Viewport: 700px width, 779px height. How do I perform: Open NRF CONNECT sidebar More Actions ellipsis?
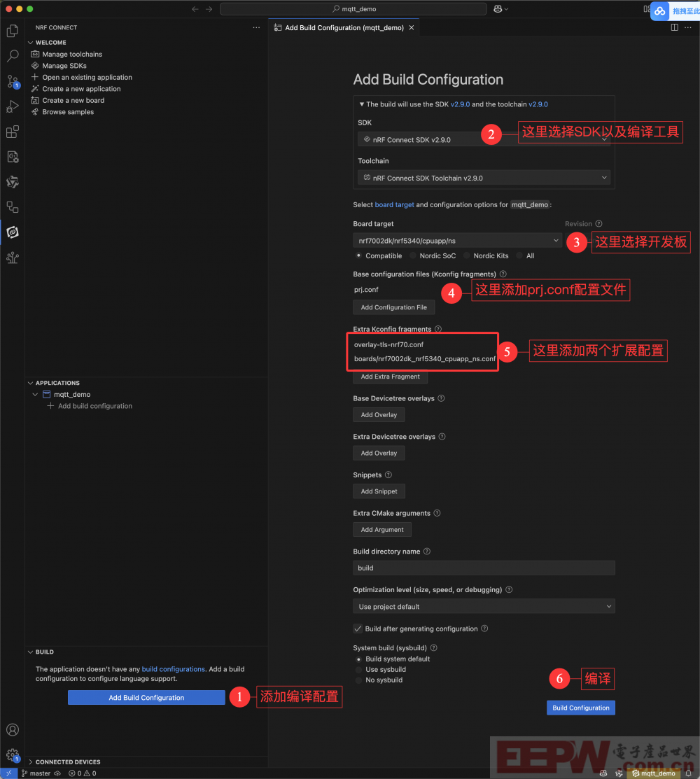tap(256, 27)
